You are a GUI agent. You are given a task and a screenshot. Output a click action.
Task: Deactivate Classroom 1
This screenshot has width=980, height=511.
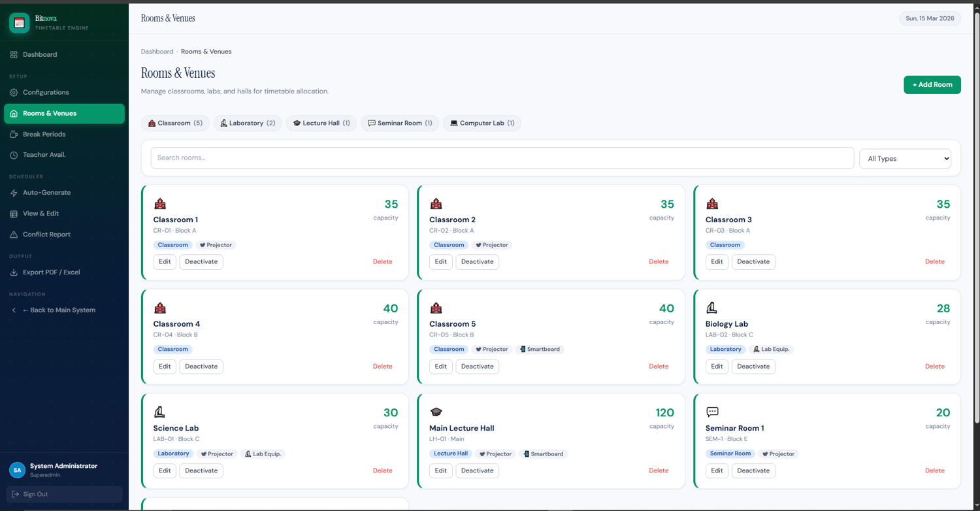click(x=201, y=262)
